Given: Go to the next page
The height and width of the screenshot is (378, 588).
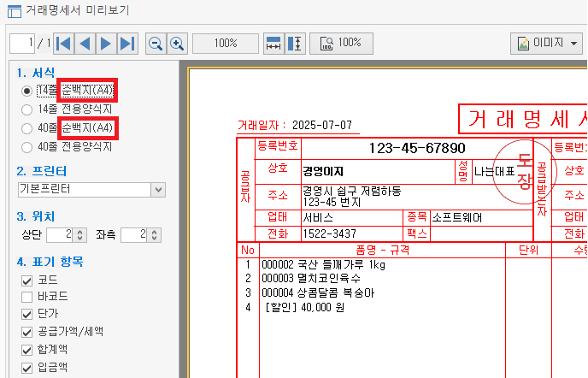Looking at the screenshot, I should click(106, 43).
